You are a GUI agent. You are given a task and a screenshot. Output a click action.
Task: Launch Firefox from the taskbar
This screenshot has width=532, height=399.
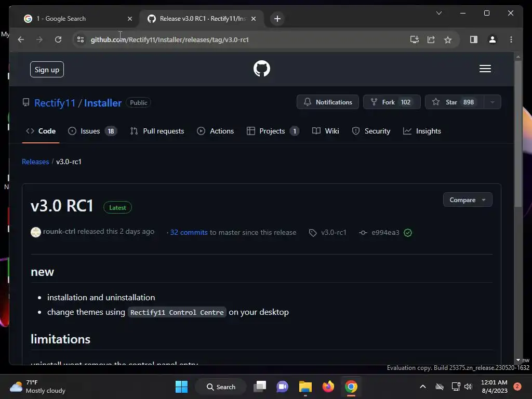[x=328, y=387]
